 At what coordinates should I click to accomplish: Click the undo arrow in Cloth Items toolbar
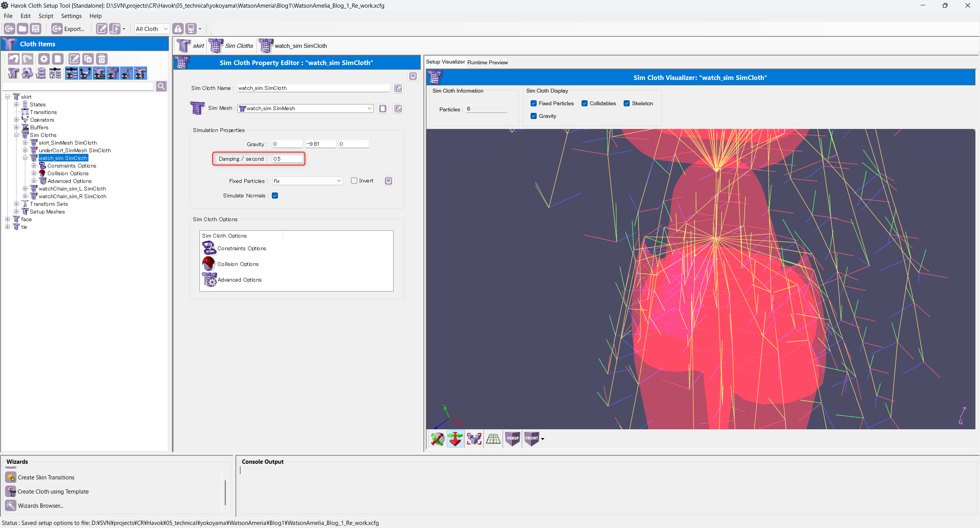coord(13,59)
